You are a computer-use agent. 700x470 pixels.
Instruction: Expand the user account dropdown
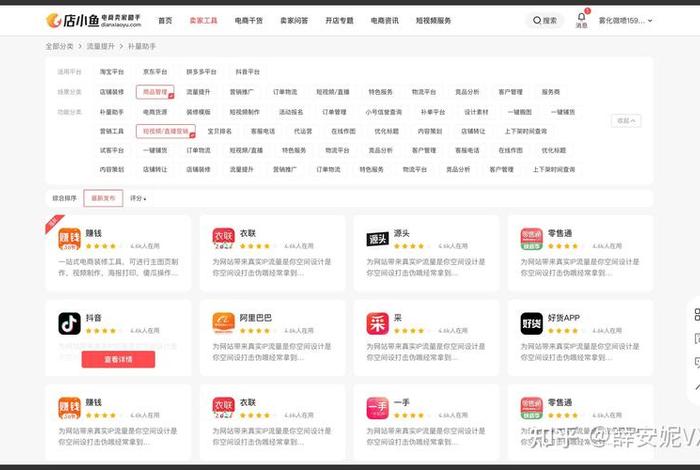tap(625, 21)
